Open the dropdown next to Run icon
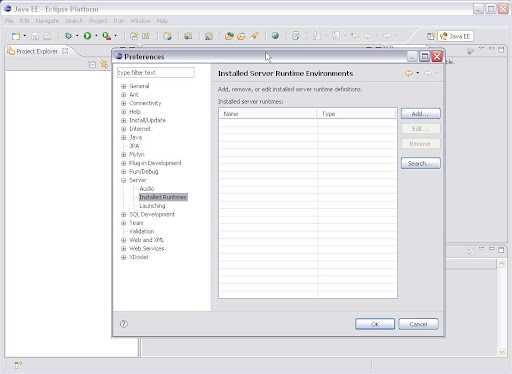This screenshot has height=374, width=512. [96, 36]
